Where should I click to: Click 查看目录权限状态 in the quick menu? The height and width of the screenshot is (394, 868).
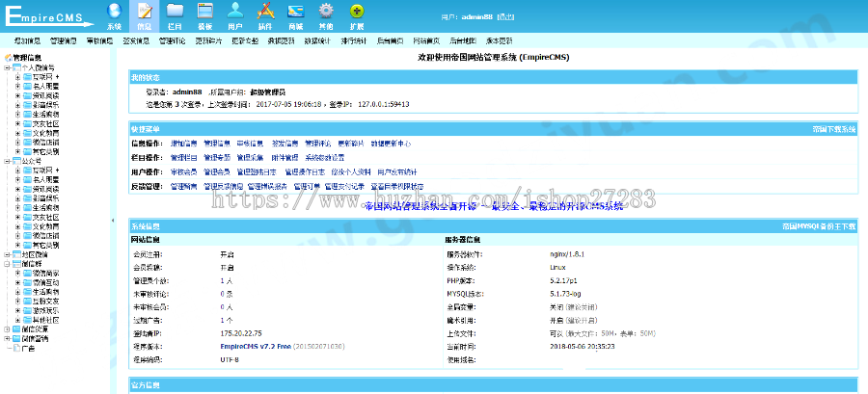397,186
